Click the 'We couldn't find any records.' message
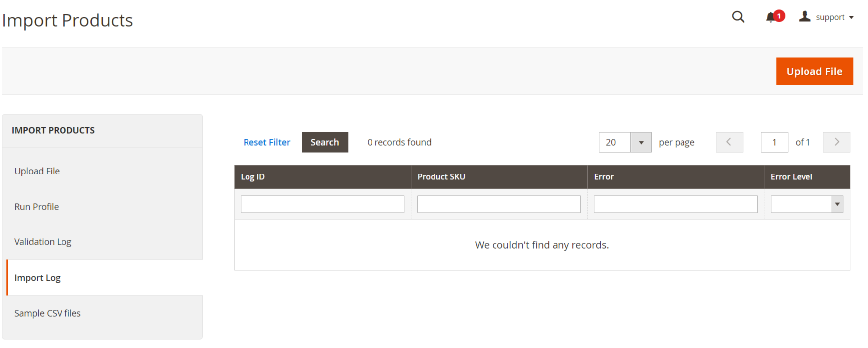868x348 pixels. [x=542, y=245]
